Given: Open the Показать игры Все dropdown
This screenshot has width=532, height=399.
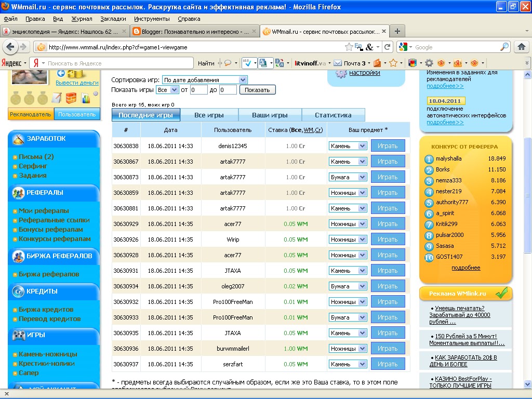Looking at the screenshot, I should tap(167, 90).
